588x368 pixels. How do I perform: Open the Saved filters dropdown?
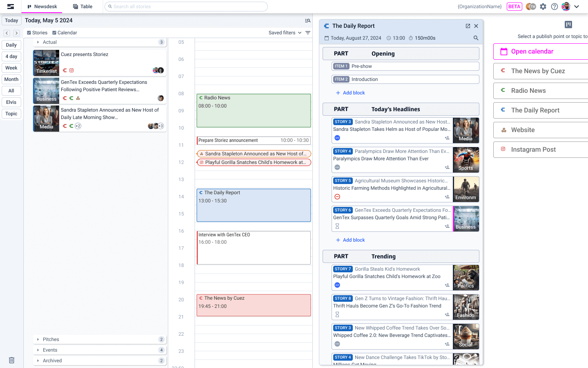point(285,33)
